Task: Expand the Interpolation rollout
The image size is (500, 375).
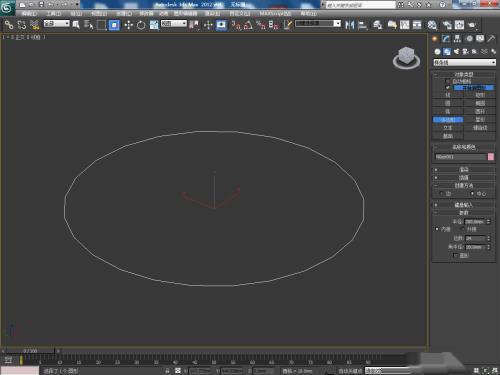Action: click(x=464, y=178)
